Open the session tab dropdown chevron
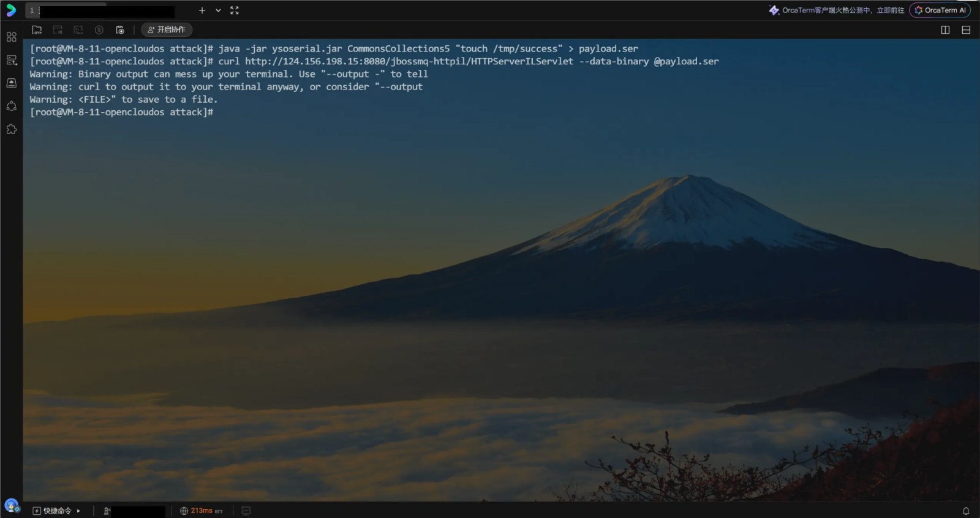This screenshot has width=980, height=518. coord(218,10)
